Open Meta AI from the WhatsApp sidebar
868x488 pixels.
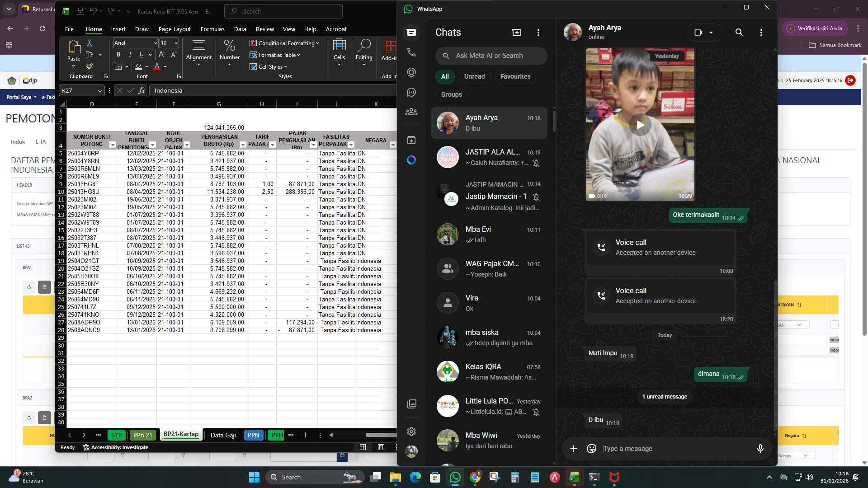tap(411, 160)
